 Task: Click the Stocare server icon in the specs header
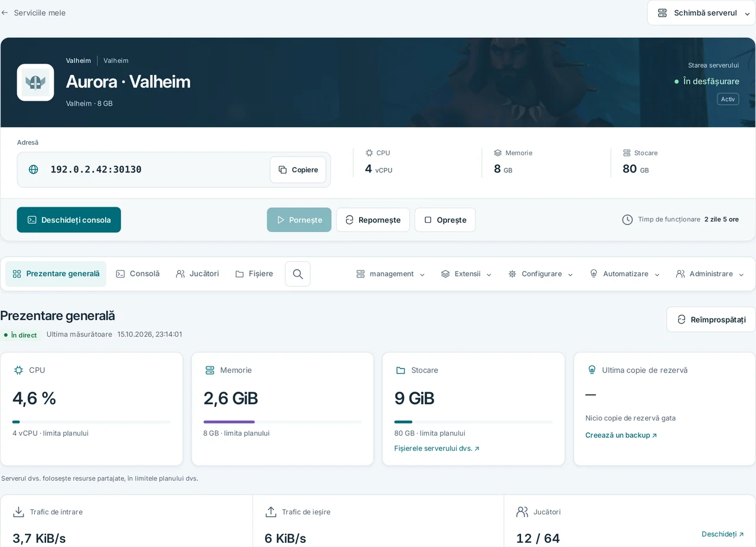click(627, 152)
